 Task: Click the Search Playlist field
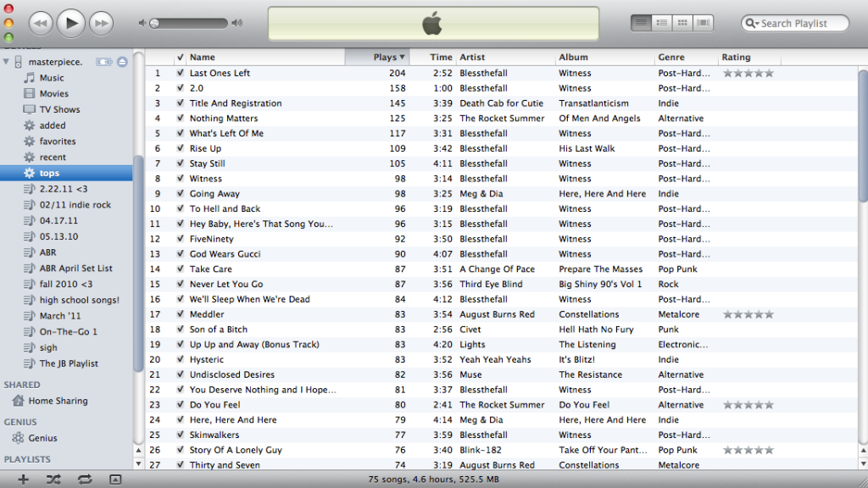795,23
